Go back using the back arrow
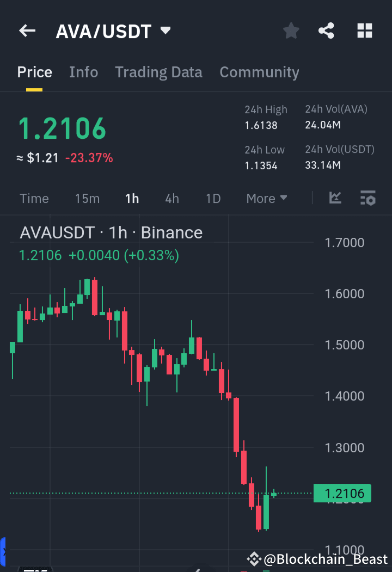The image size is (392, 572). [x=27, y=30]
